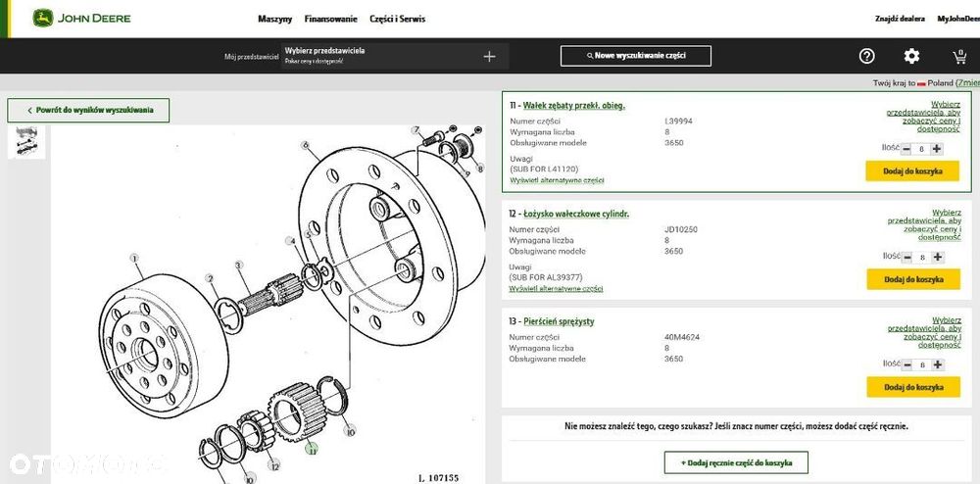980x484 pixels.
Task: Select callout 3 on the diagram
Action: pyautogui.click(x=238, y=265)
